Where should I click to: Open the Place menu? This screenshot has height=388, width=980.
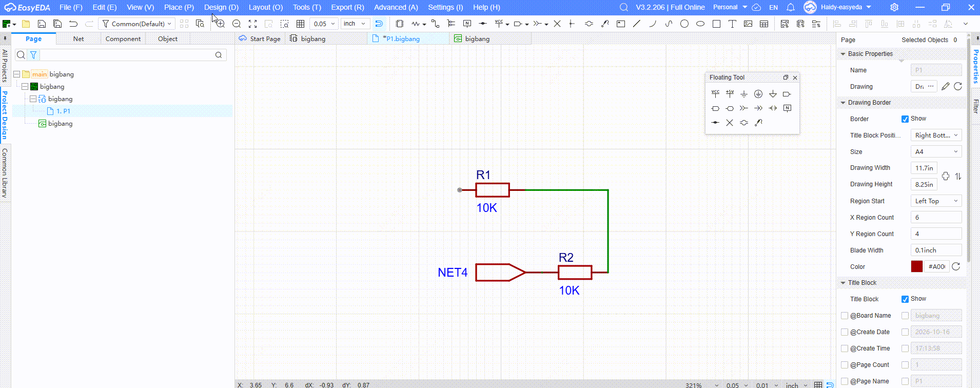pos(179,7)
